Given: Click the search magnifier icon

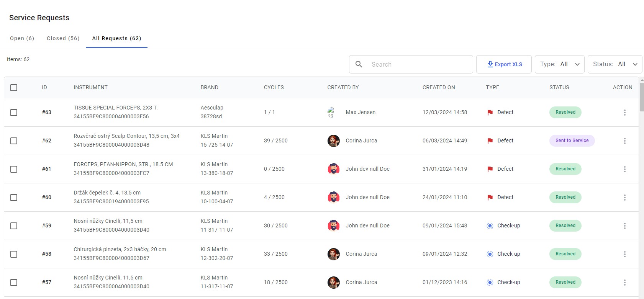Looking at the screenshot, I should (359, 64).
